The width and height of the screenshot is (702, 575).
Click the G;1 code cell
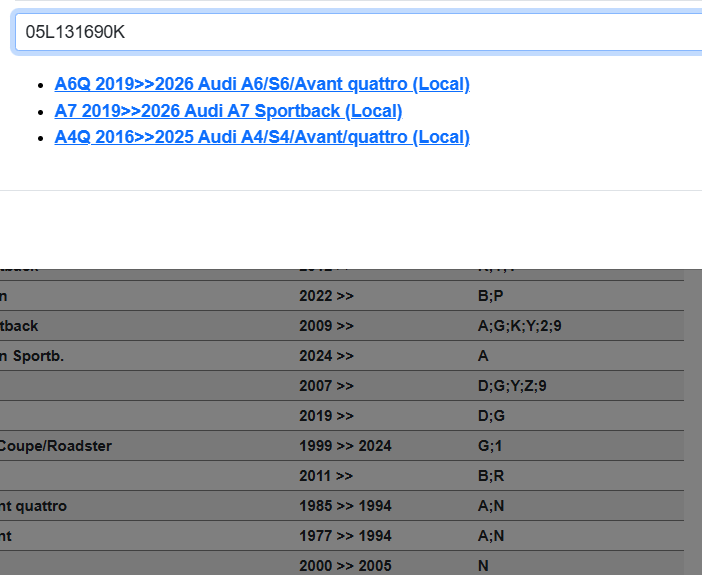point(489,446)
